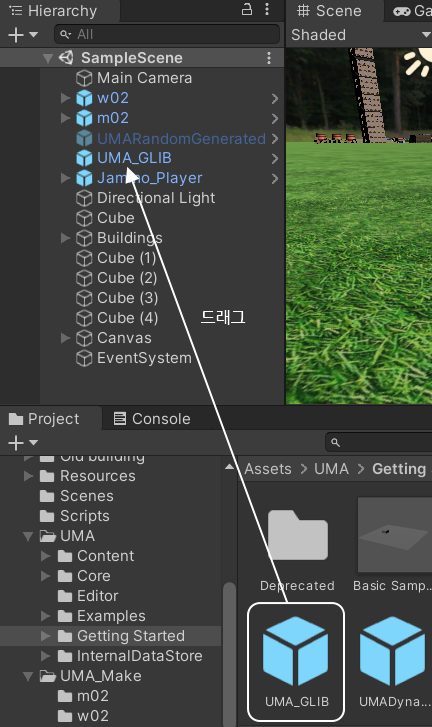Expand the Canvas object

click(x=65, y=338)
